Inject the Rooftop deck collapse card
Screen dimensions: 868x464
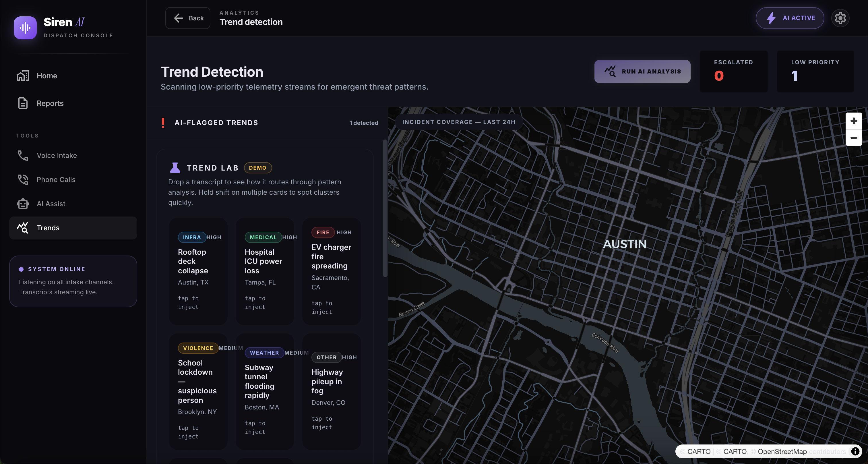[x=198, y=271]
